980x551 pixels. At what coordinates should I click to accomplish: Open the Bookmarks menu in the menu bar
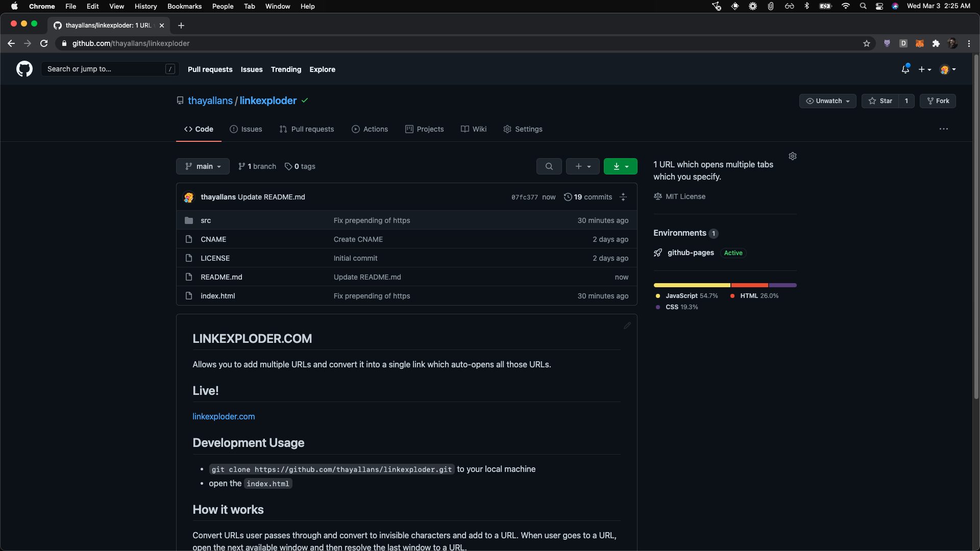point(184,6)
